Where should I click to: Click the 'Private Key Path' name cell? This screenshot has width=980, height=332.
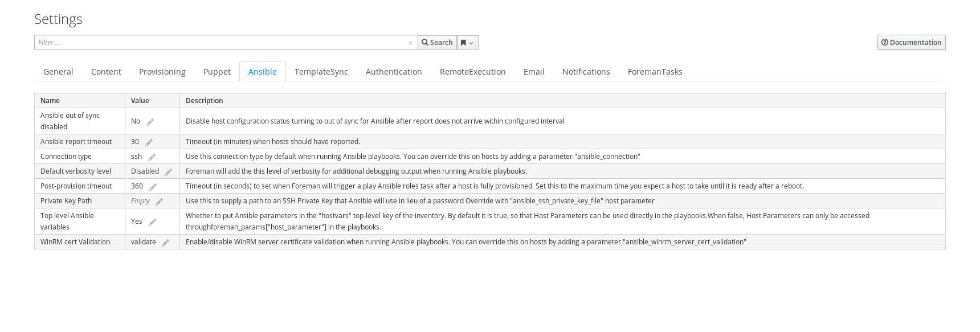tap(80, 201)
